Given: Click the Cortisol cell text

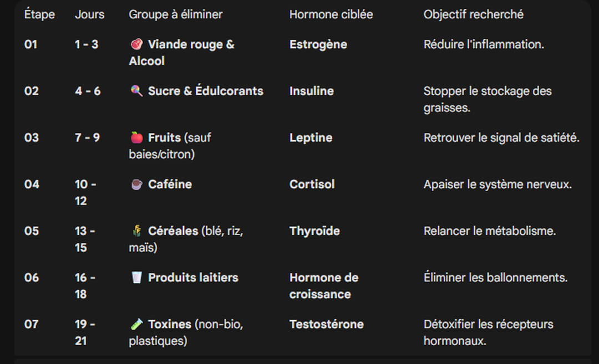Looking at the screenshot, I should coord(312,184).
